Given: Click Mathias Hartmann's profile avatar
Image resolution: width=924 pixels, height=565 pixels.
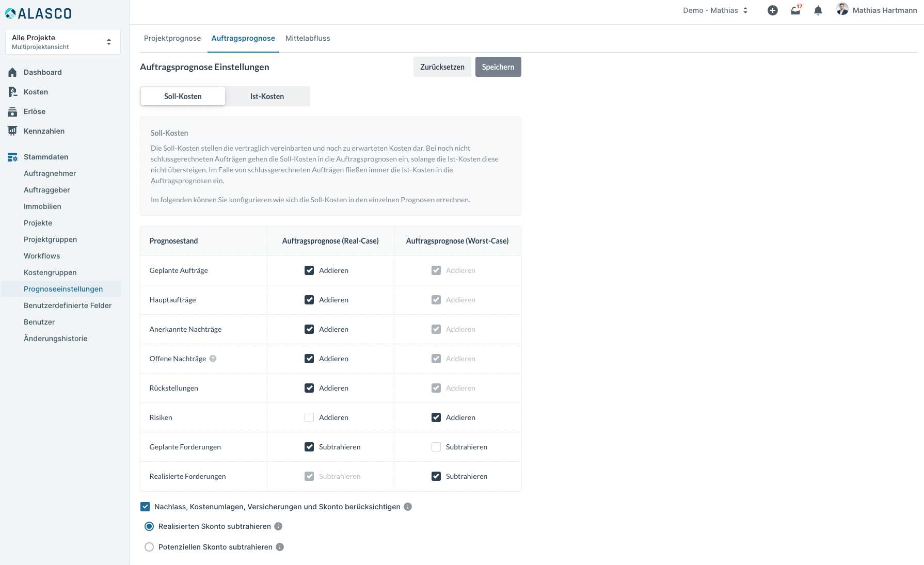Looking at the screenshot, I should pyautogui.click(x=842, y=9).
